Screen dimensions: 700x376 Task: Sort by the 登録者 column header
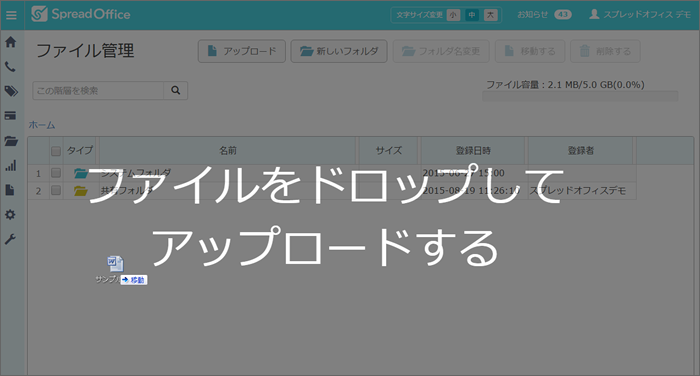(x=581, y=151)
